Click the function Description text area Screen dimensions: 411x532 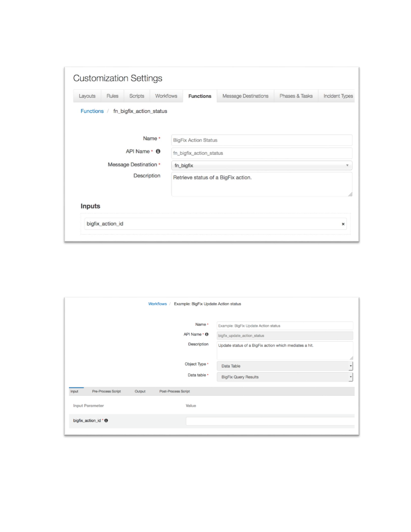coord(262,184)
